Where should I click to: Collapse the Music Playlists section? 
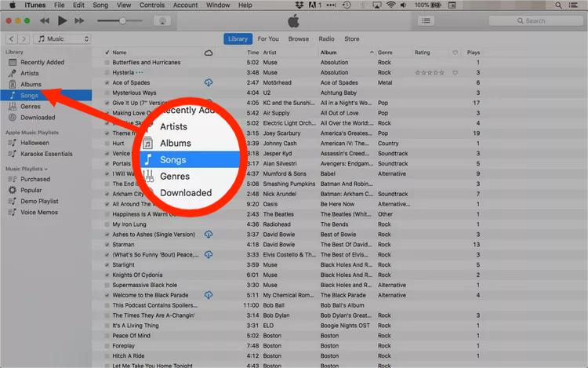45,169
